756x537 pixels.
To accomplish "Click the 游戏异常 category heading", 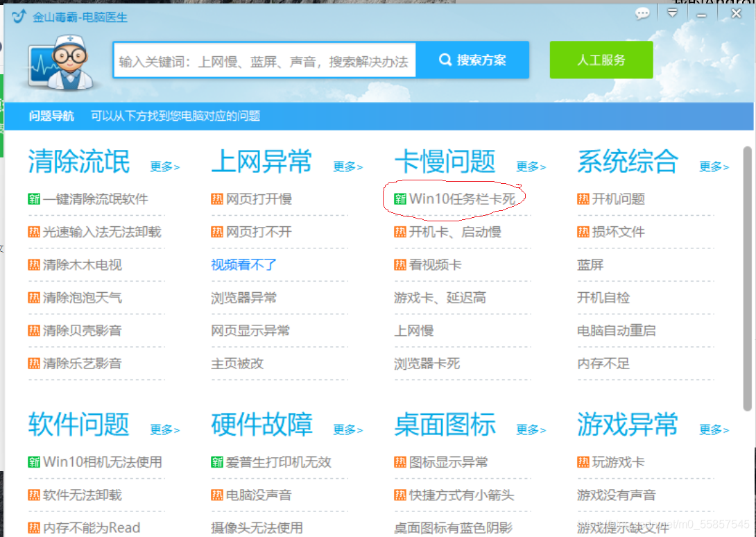I will point(628,424).
